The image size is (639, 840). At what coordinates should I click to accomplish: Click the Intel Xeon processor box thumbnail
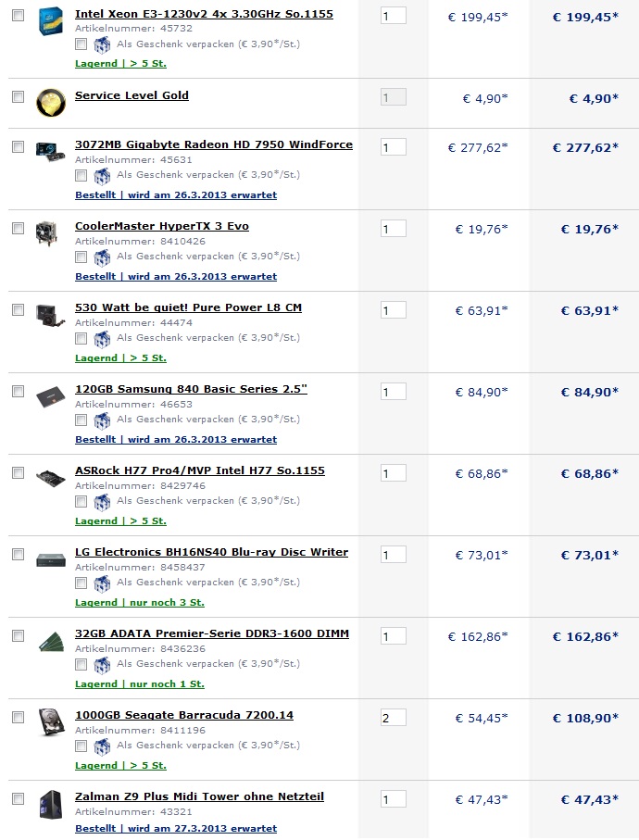pyautogui.click(x=50, y=21)
